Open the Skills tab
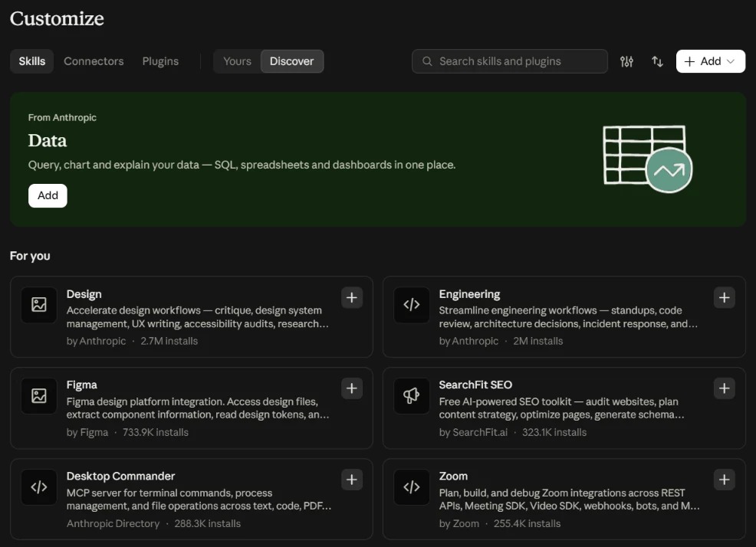This screenshot has height=547, width=756. pyautogui.click(x=32, y=61)
